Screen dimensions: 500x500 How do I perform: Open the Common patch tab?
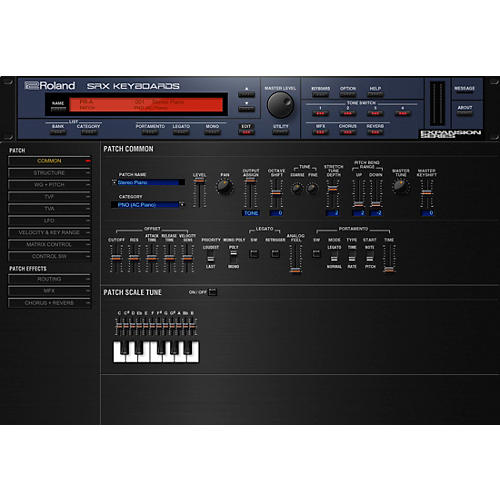[x=49, y=161]
